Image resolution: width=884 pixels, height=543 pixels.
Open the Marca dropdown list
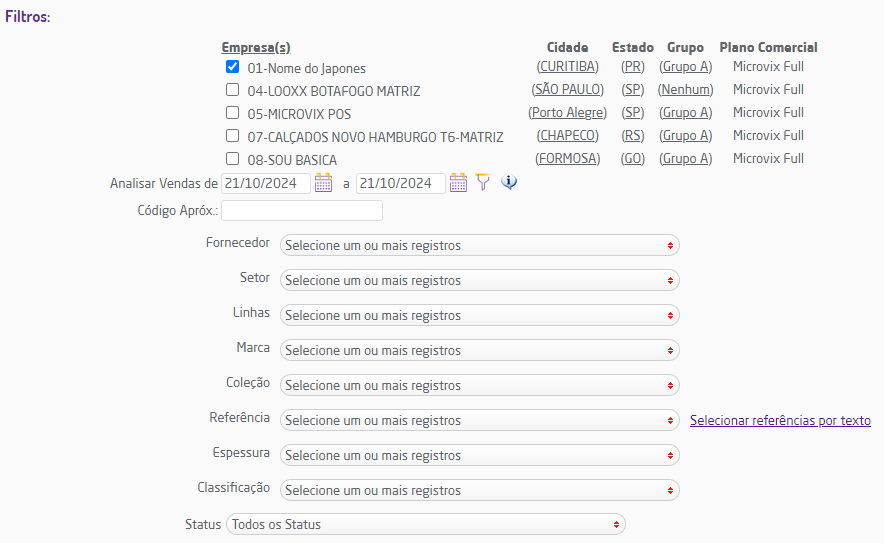click(479, 350)
